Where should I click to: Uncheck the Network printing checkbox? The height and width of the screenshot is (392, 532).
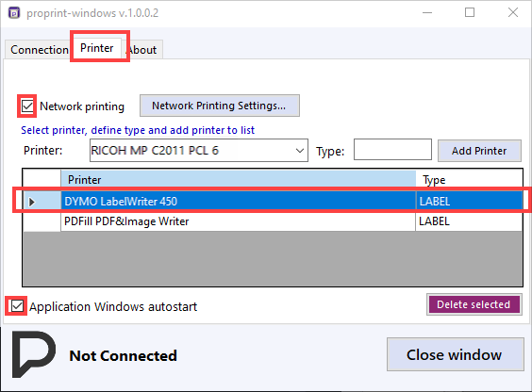[x=27, y=106]
